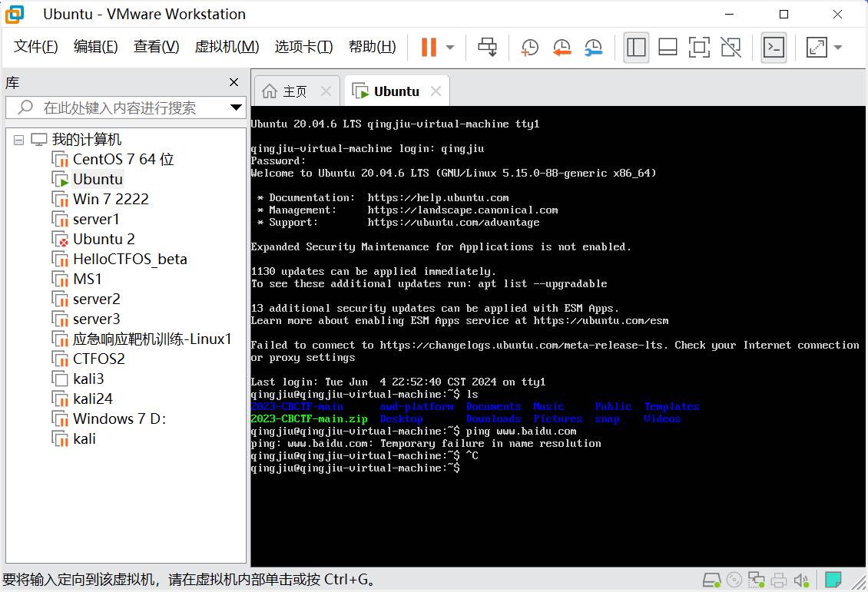The image size is (868, 592).
Task: Enter full screen mode
Action: point(699,48)
